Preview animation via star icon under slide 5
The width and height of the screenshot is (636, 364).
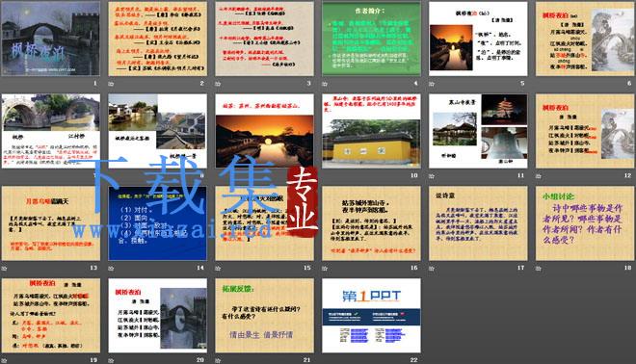point(432,84)
